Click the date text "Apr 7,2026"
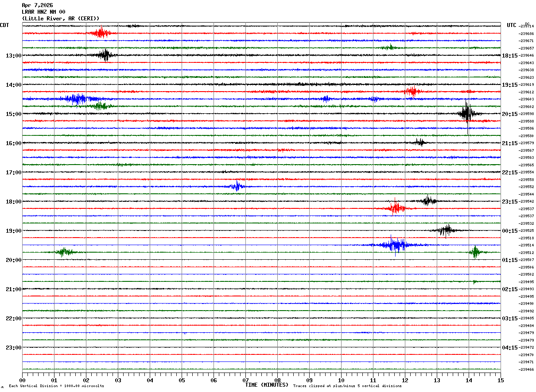Image resolution: width=536 pixels, height=392 pixels. click(x=37, y=5)
